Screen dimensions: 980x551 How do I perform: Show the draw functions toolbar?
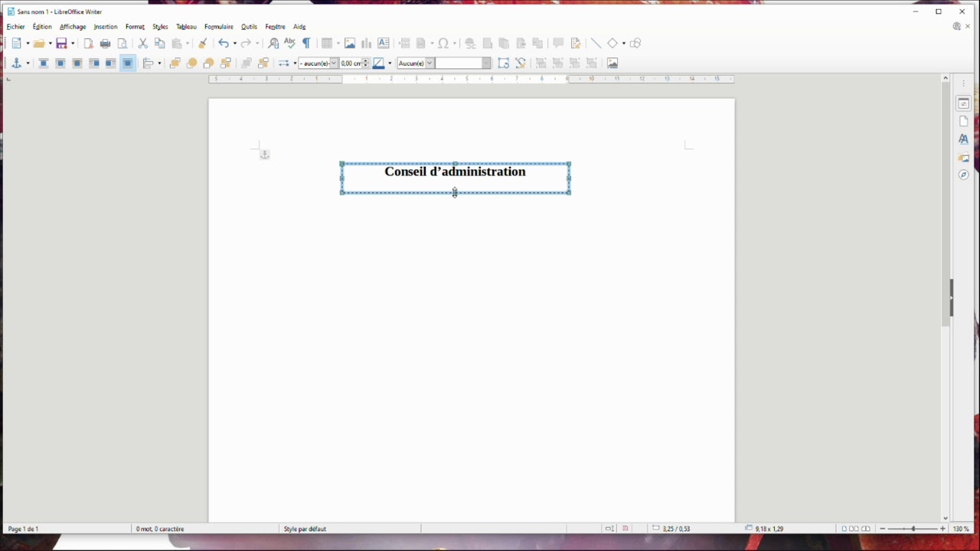[635, 44]
